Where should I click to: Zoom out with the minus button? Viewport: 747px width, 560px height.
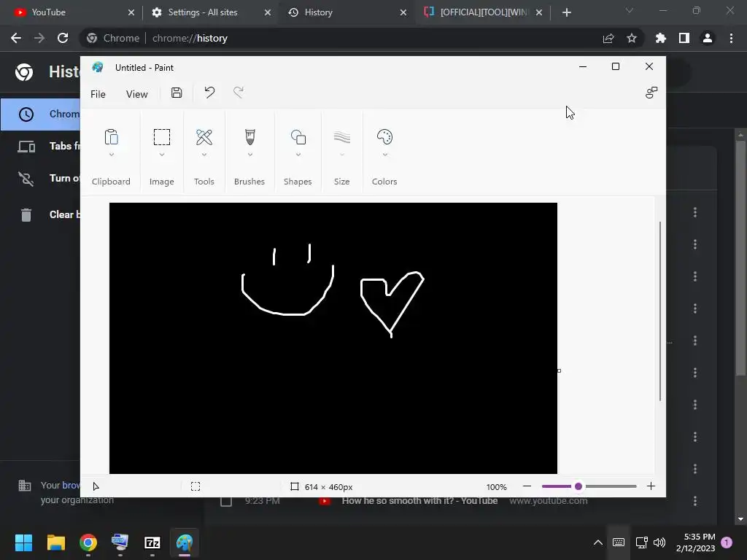point(527,486)
